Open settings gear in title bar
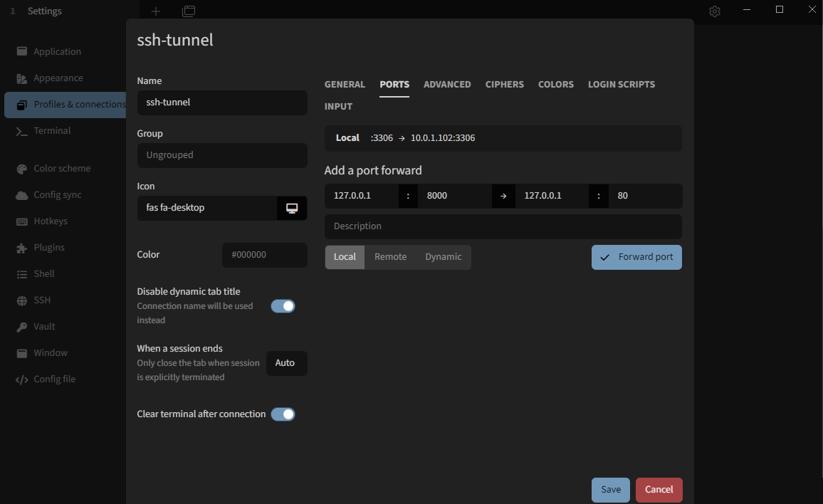This screenshot has height=504, width=823. (x=715, y=11)
